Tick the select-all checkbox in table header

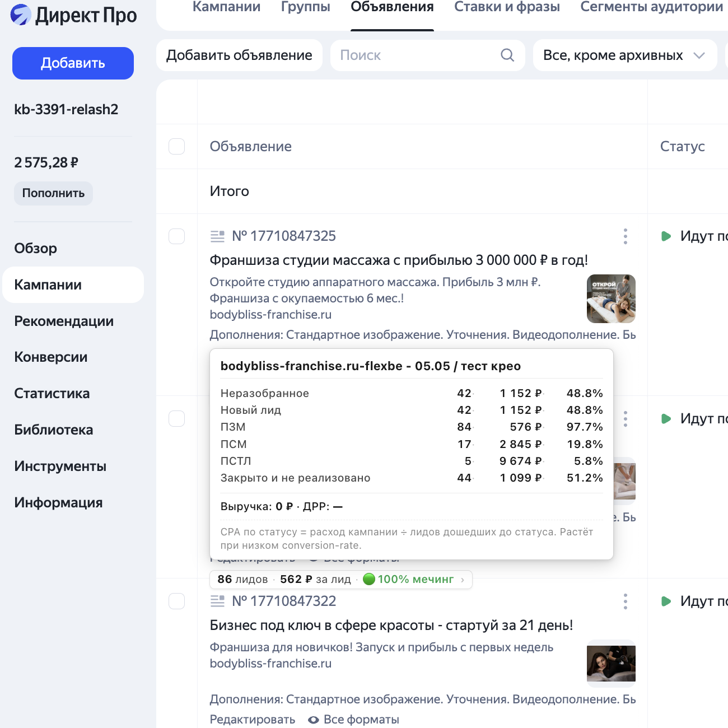tap(177, 147)
